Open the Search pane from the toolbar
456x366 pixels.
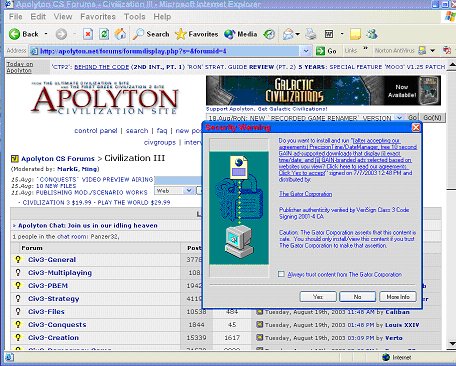151,34
